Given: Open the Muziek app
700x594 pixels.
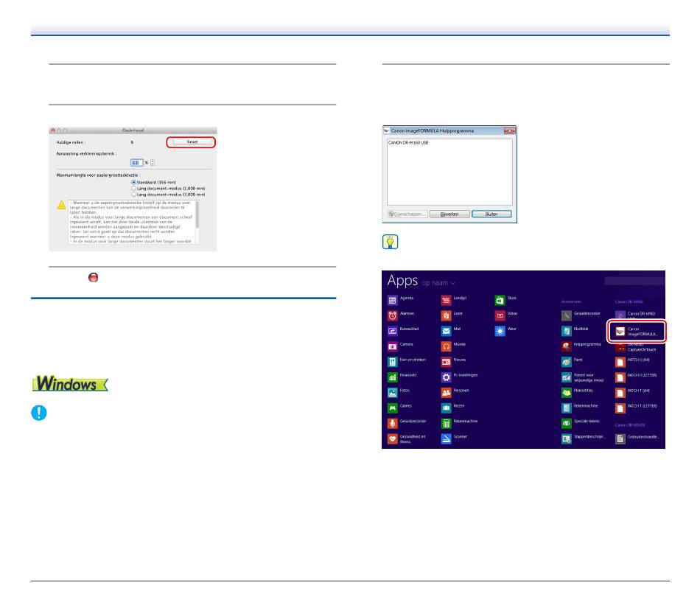Looking at the screenshot, I should pos(454,346).
